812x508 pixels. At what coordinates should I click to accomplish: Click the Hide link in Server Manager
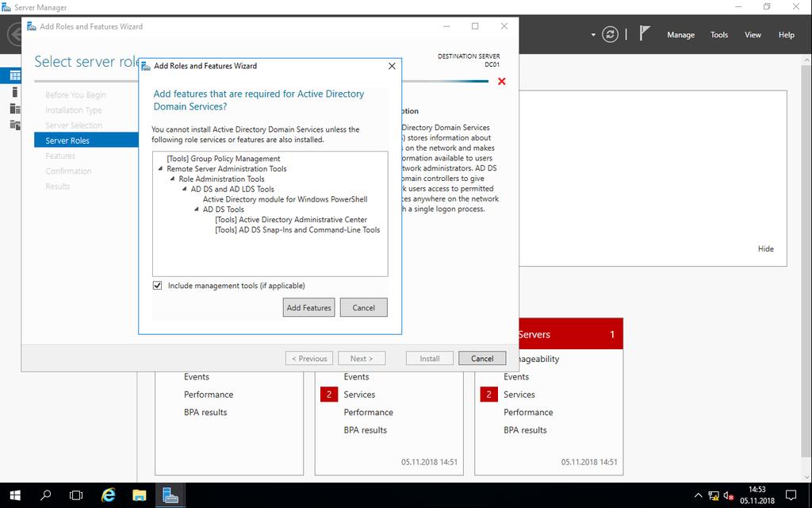[x=765, y=248]
